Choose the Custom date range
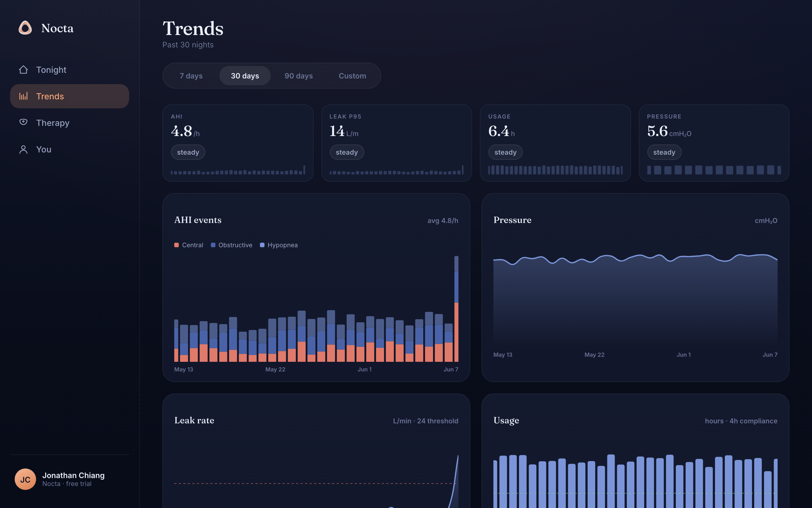The height and width of the screenshot is (508, 812). (x=352, y=76)
